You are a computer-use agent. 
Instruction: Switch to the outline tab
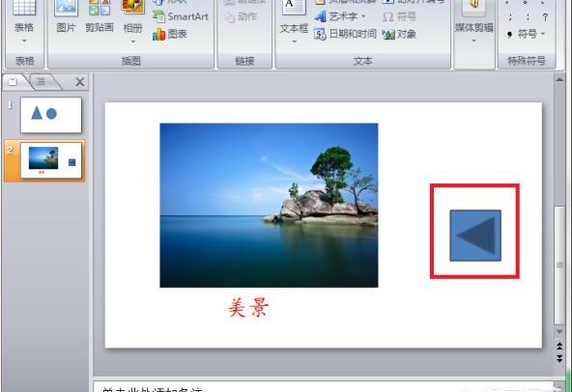pyautogui.click(x=42, y=82)
